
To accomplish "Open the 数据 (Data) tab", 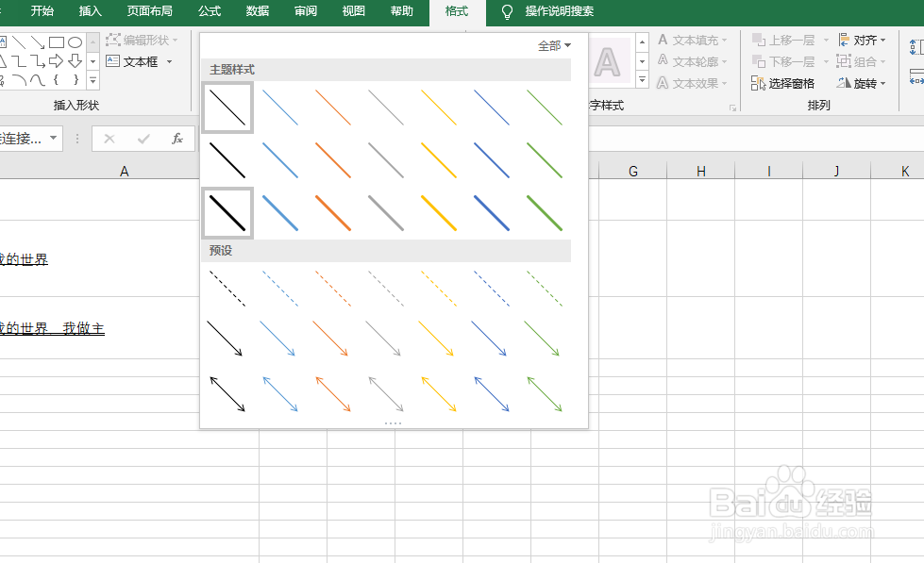I will (x=258, y=11).
